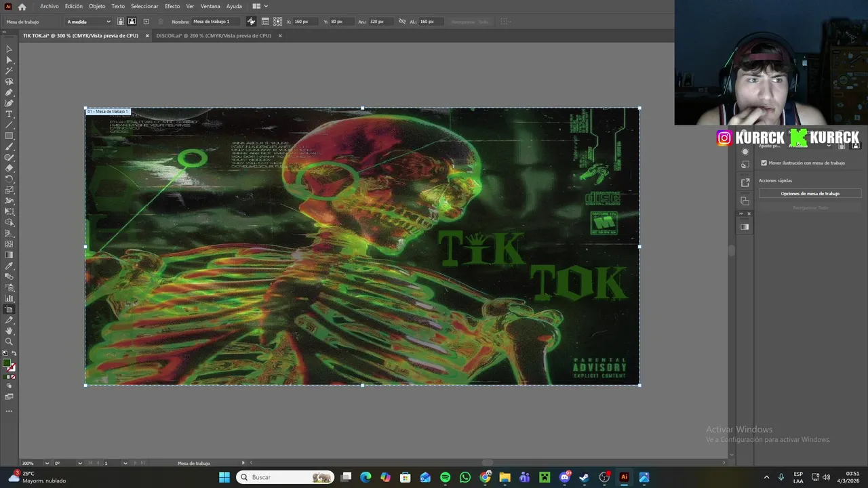The image size is (868, 488).
Task: Open File Explorer from the taskbar
Action: (x=505, y=477)
